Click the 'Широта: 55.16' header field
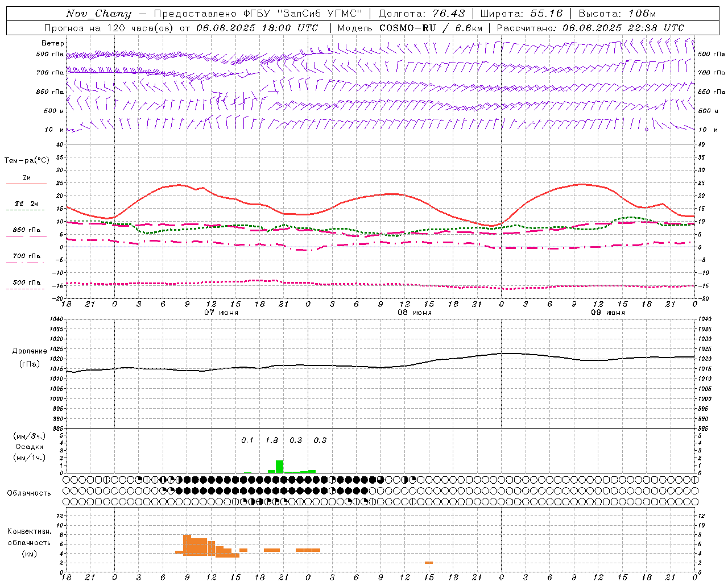The height and width of the screenshot is (582, 728). click(x=521, y=14)
